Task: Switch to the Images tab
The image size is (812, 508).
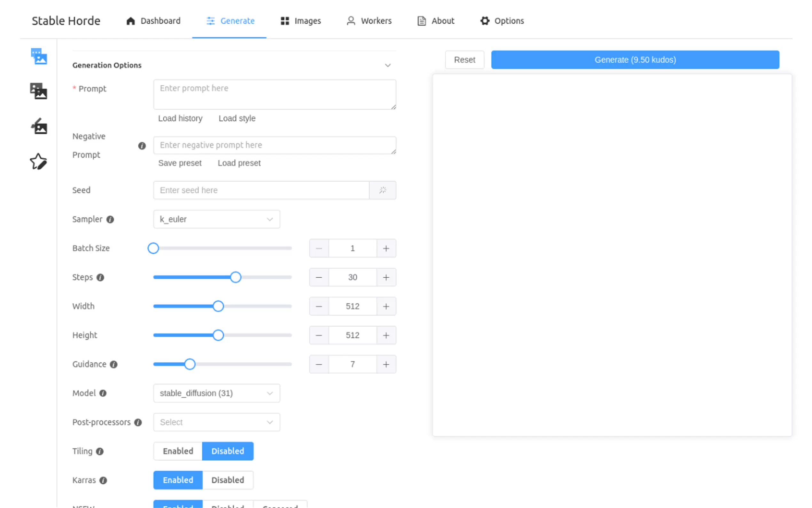Action: [x=301, y=21]
